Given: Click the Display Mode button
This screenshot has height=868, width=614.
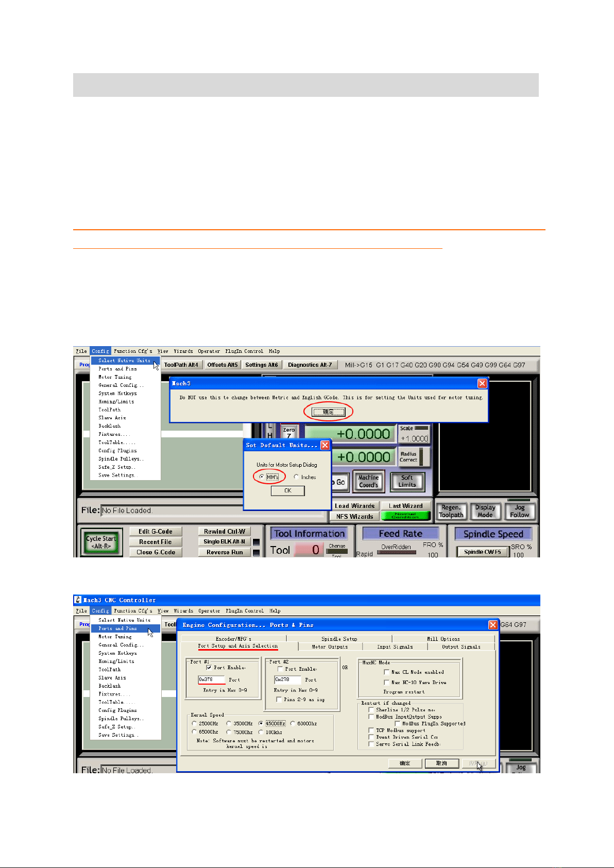Looking at the screenshot, I should tap(485, 511).
